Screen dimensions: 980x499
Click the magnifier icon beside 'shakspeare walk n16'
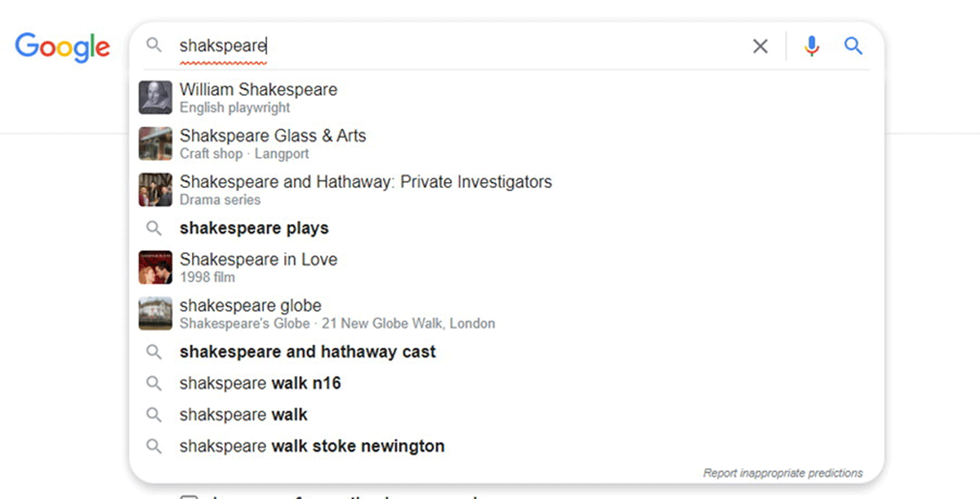(x=154, y=383)
